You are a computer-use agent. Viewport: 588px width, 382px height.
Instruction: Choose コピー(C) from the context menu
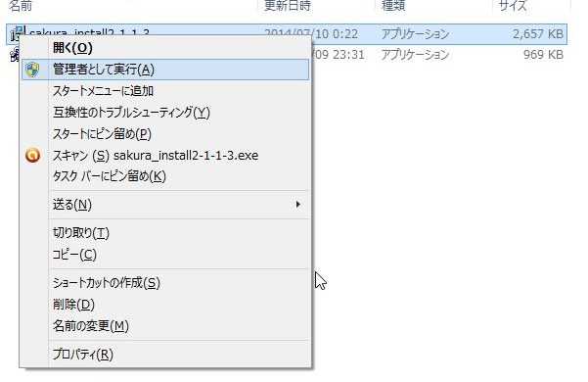[x=165, y=256]
